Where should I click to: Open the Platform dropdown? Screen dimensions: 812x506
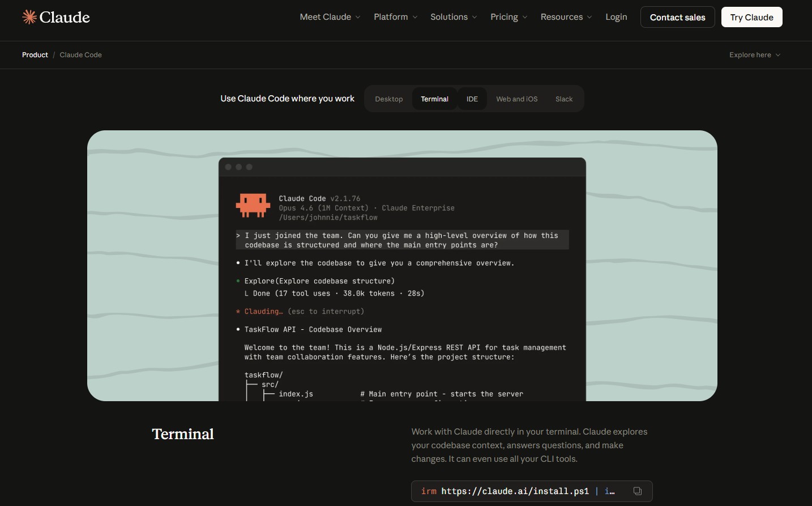tap(396, 17)
